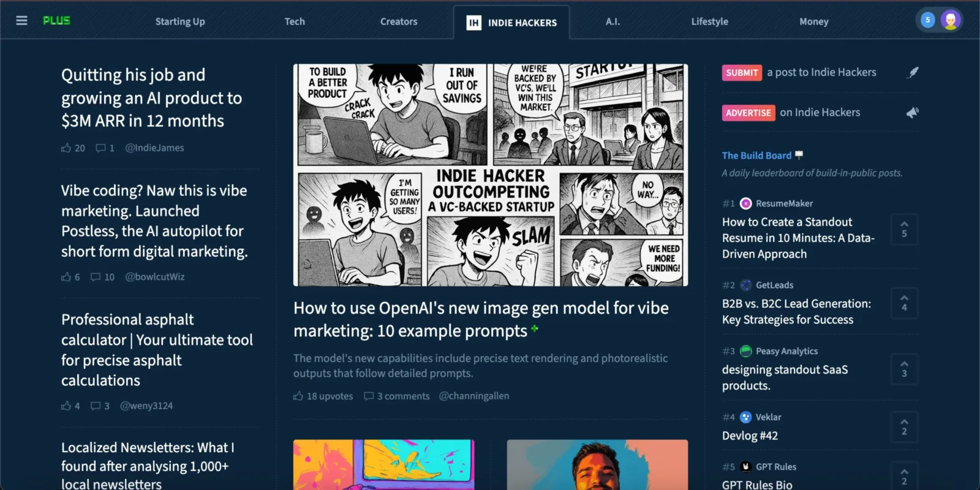Image resolution: width=980 pixels, height=490 pixels.
Task: Click rocket icon beside submit post
Action: point(913,72)
